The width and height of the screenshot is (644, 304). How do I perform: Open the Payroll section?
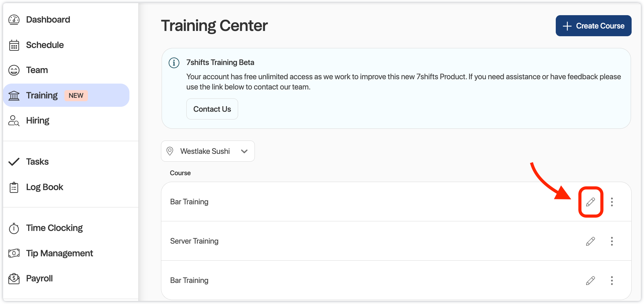(39, 278)
